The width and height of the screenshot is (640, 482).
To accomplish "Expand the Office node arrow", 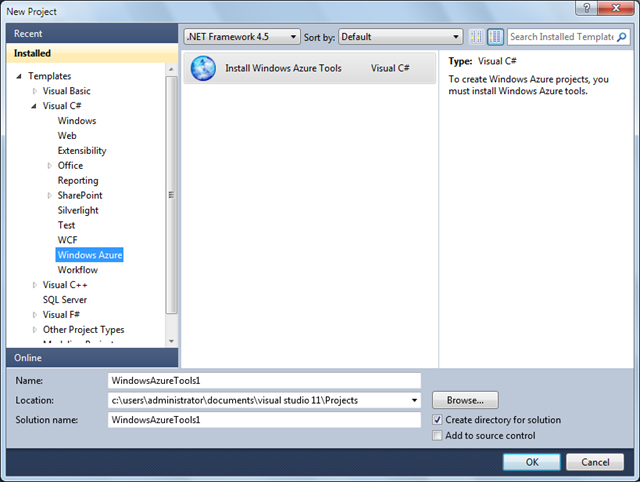I will click(x=49, y=166).
